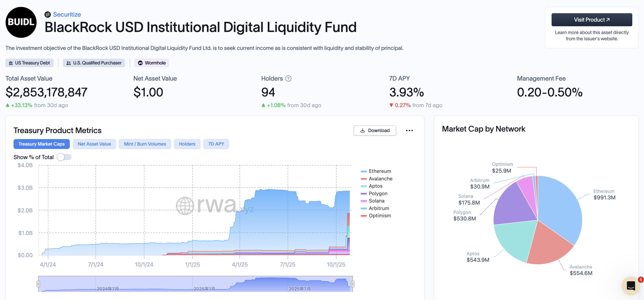Screen dimensions: 644x300
Task: Open the 7D APY tab
Action: [216, 144]
